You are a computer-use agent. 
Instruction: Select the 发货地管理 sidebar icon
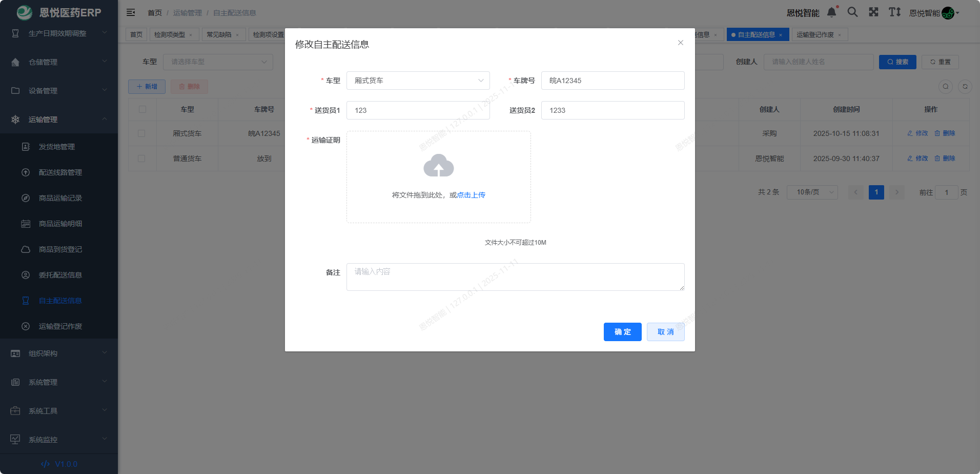[x=26, y=147]
